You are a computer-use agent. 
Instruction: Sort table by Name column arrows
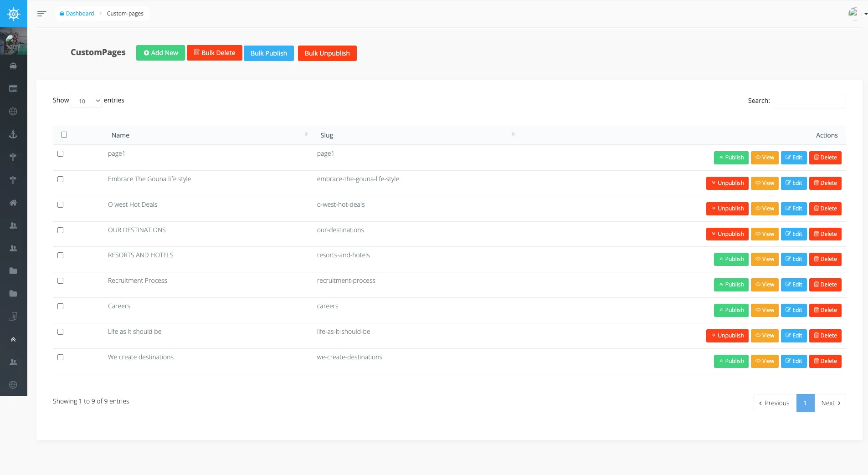tap(306, 134)
